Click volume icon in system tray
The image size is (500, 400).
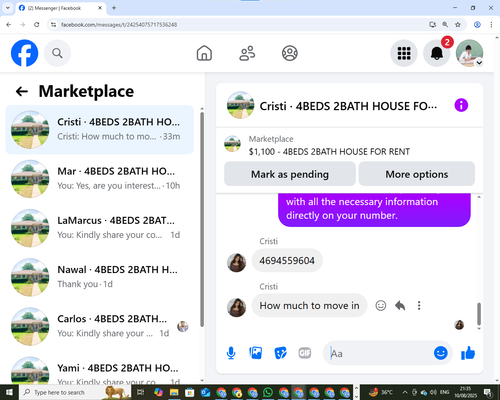[x=433, y=392]
